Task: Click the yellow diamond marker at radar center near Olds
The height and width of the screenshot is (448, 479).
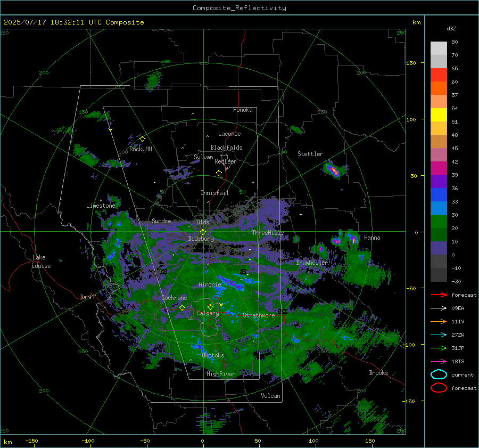Action: [x=203, y=232]
